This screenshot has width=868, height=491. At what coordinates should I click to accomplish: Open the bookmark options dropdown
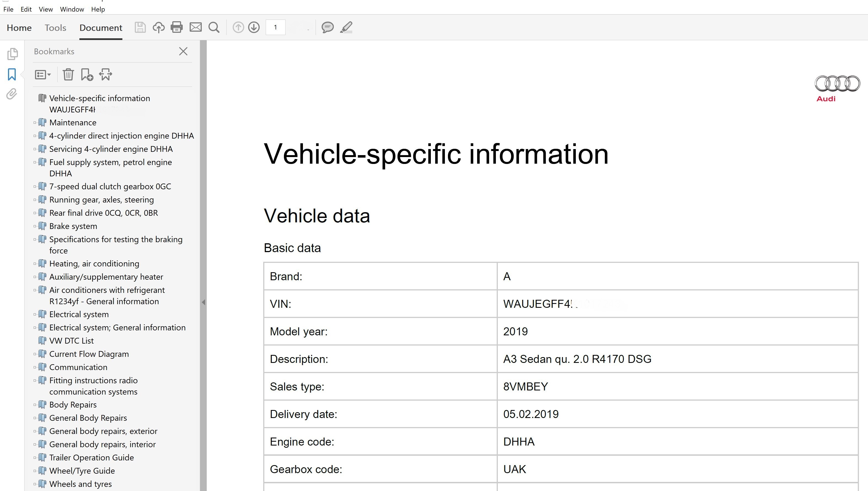click(42, 74)
